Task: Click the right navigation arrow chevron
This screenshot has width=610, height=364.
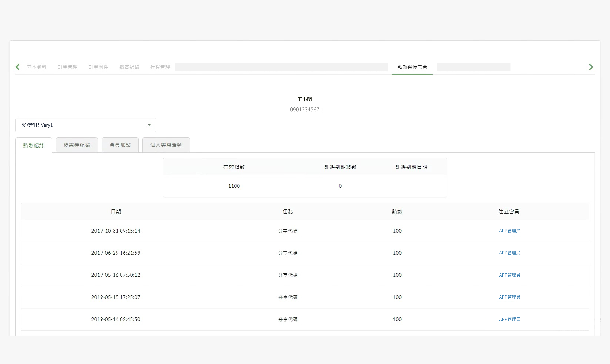Action: (591, 67)
